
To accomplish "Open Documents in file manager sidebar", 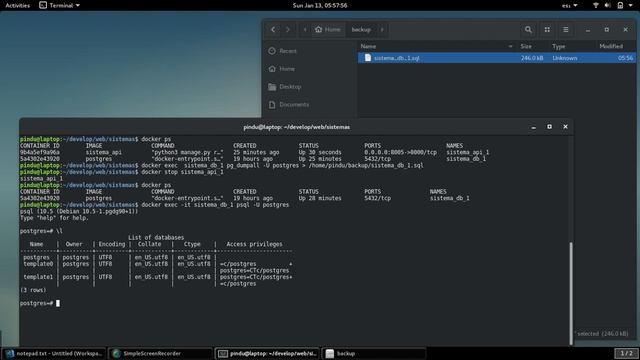I will [x=309, y=104].
